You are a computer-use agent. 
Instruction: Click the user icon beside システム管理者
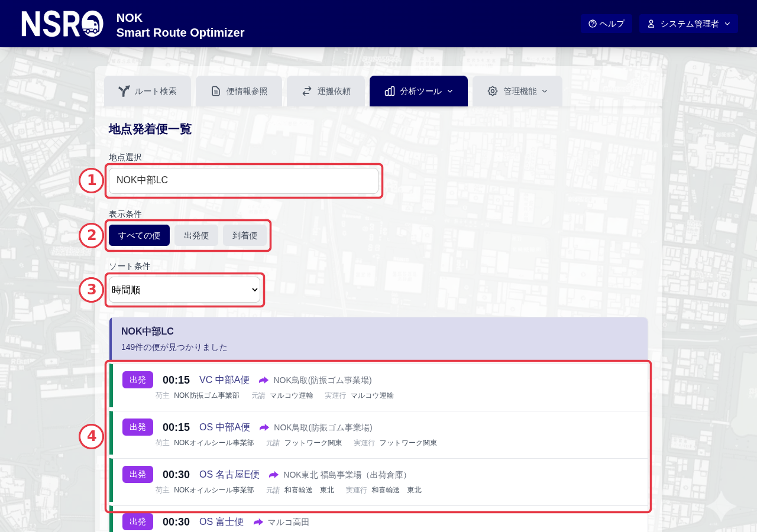[651, 24]
